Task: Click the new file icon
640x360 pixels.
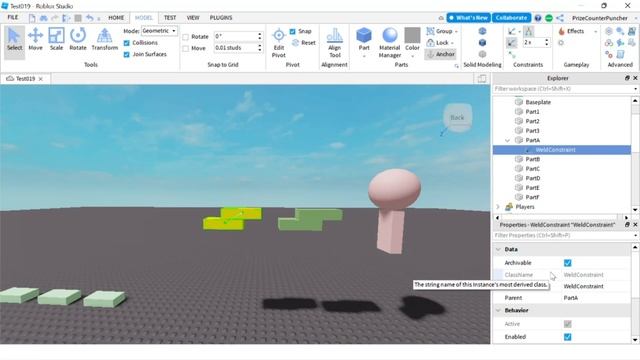Action: [32, 18]
